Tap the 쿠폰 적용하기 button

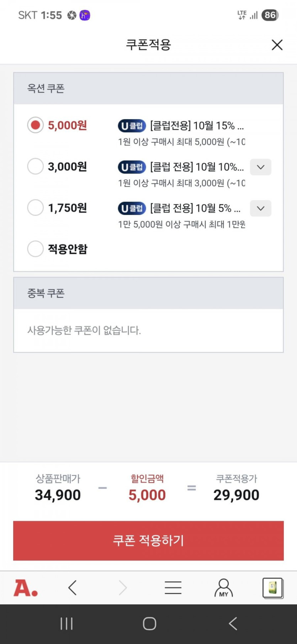pyautogui.click(x=148, y=540)
